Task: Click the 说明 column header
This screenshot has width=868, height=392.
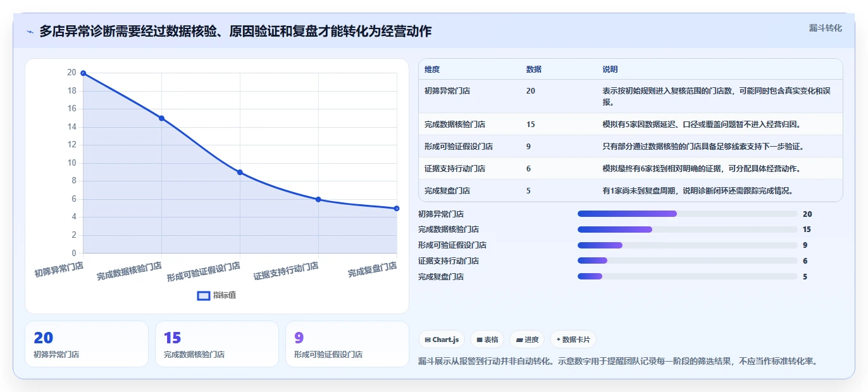Action: coord(610,70)
